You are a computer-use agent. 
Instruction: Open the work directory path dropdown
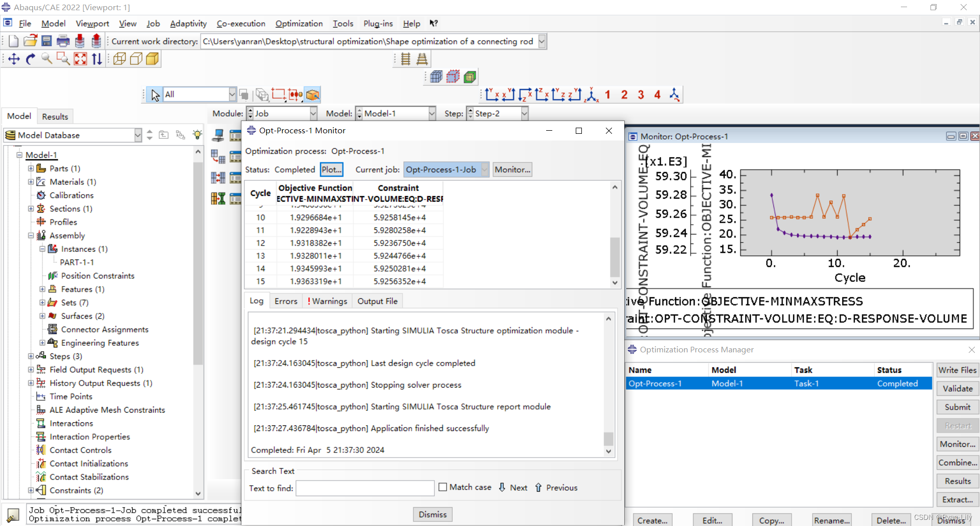click(542, 41)
